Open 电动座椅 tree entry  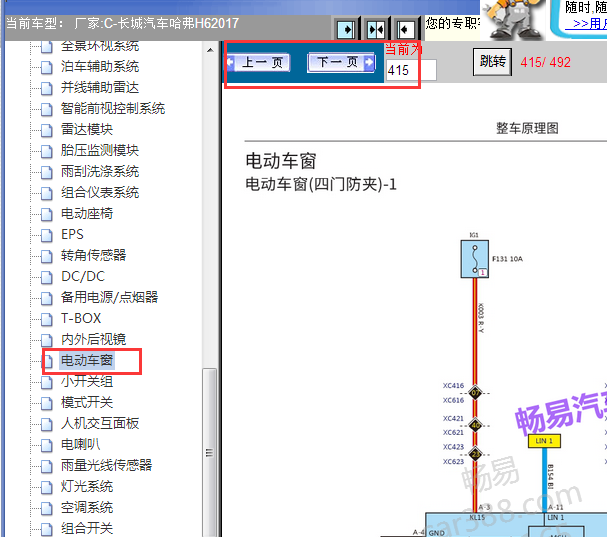click(x=87, y=213)
